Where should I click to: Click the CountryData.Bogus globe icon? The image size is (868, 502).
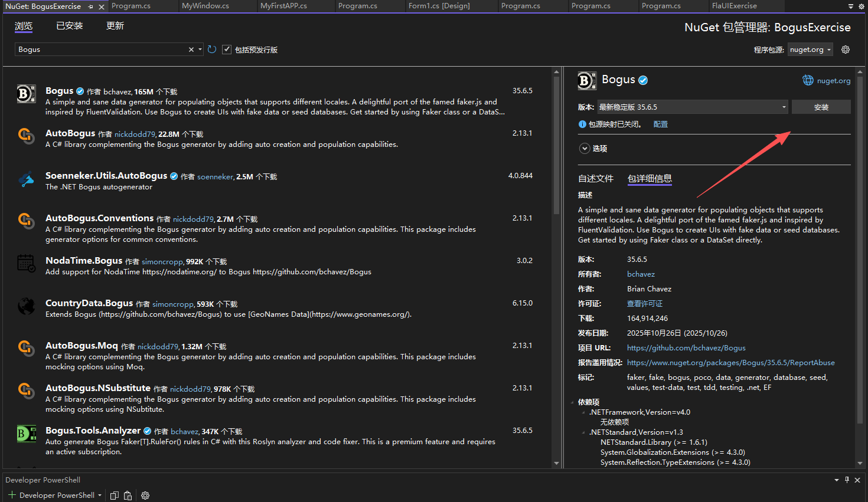coord(27,306)
